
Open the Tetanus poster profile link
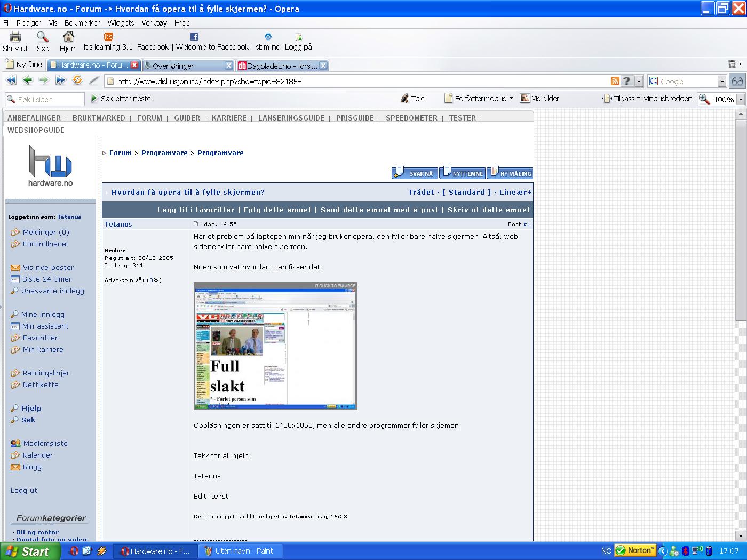click(118, 225)
